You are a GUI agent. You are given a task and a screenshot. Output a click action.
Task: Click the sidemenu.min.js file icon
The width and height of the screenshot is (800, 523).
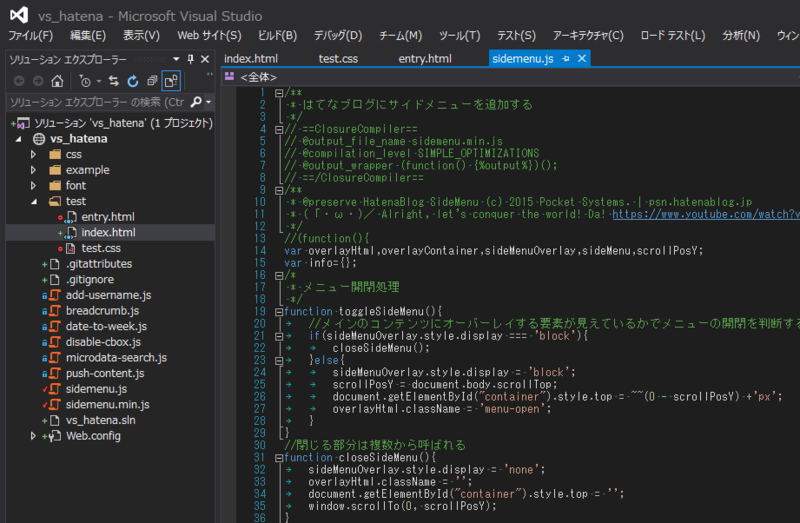point(55,405)
